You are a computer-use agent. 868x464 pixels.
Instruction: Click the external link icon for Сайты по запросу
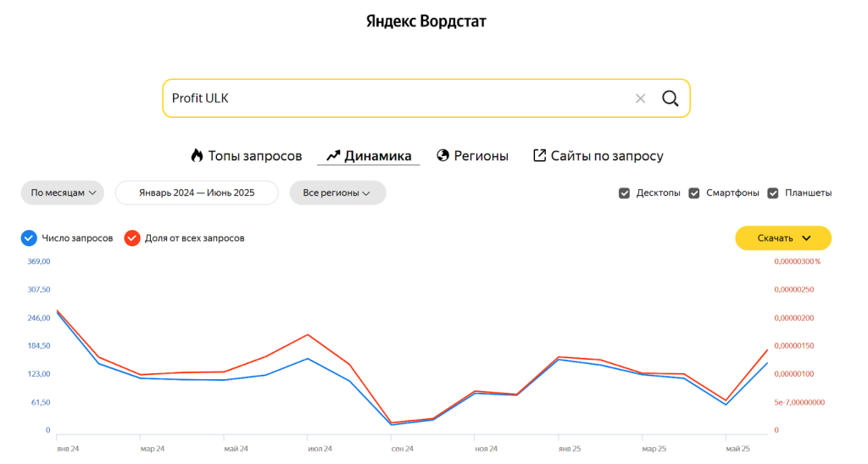point(539,156)
